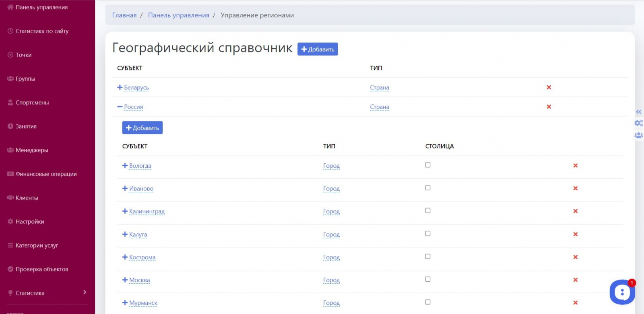Expand the Вологда row
The image size is (644, 314).
coord(125,165)
